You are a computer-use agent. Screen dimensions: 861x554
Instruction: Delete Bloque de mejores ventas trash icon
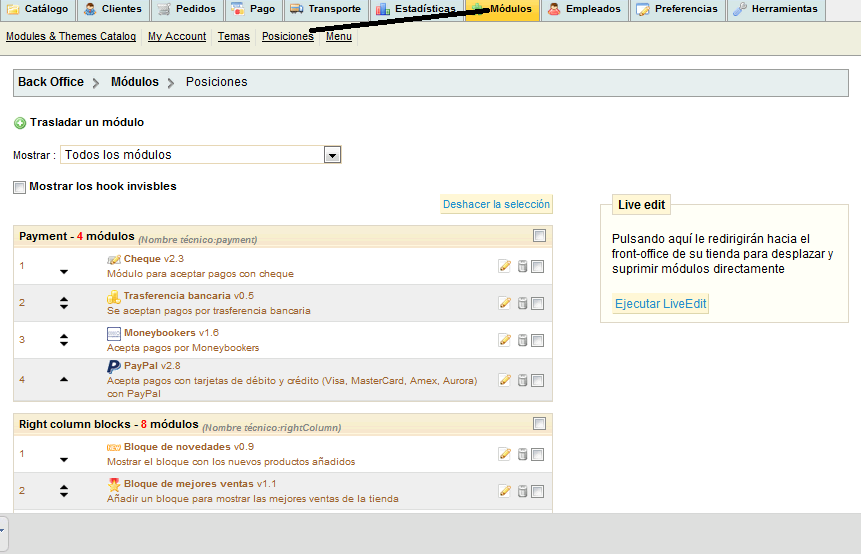[x=522, y=491]
